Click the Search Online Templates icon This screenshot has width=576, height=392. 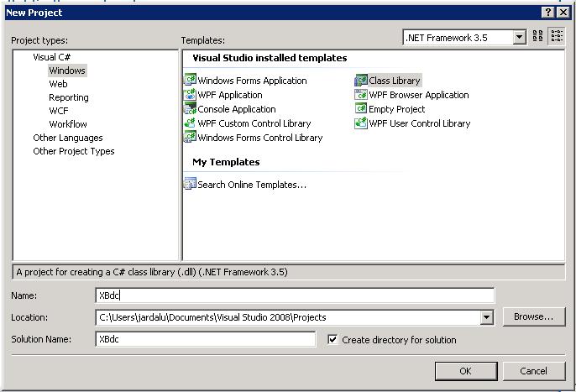(x=190, y=184)
